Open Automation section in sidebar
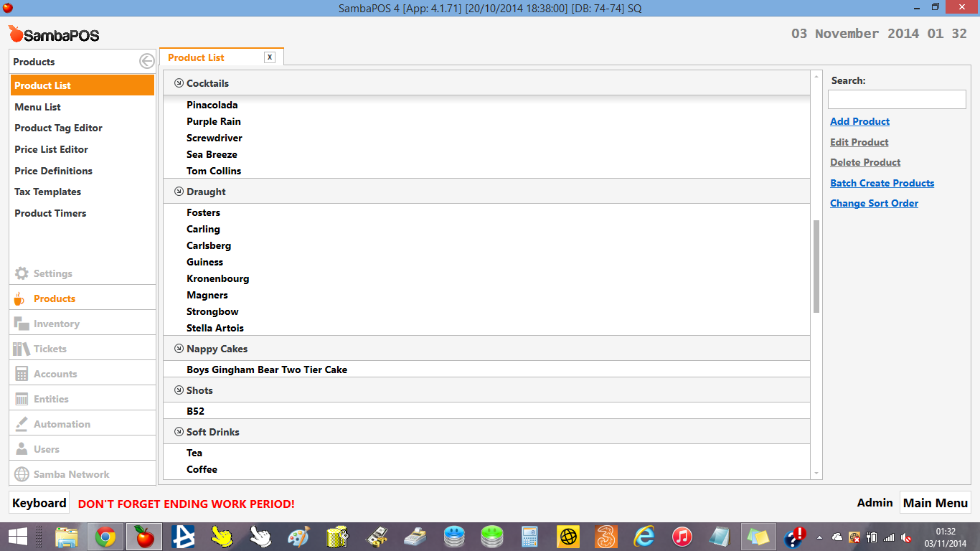 point(62,424)
